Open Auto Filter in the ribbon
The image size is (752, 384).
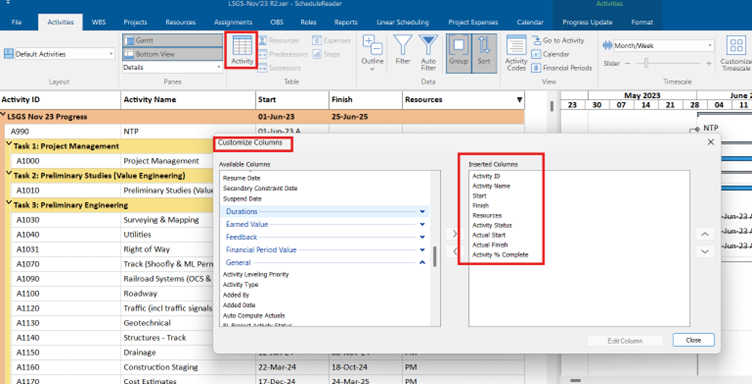[x=428, y=53]
